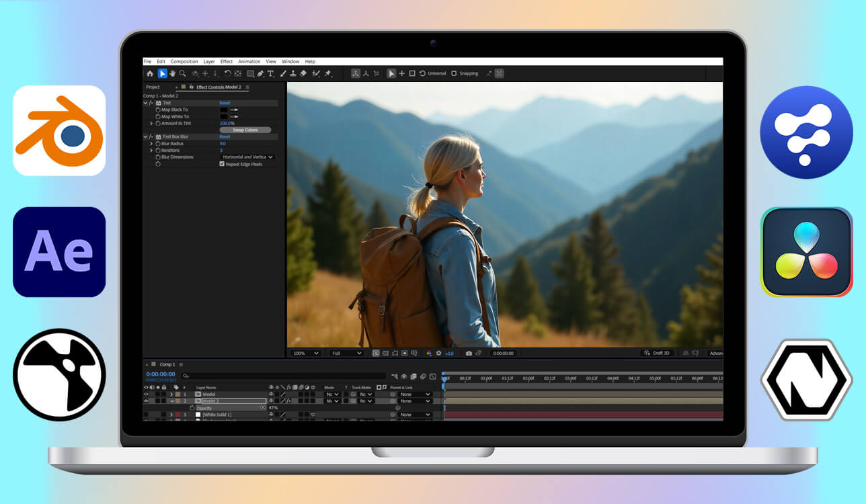Image resolution: width=866 pixels, height=504 pixels.
Task: Click the Map White To eyedropper
Action: point(235,116)
